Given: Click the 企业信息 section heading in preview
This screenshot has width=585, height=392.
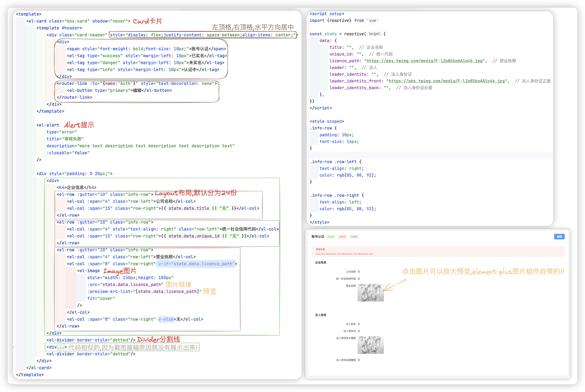Looking at the screenshot, I should click(320, 262).
